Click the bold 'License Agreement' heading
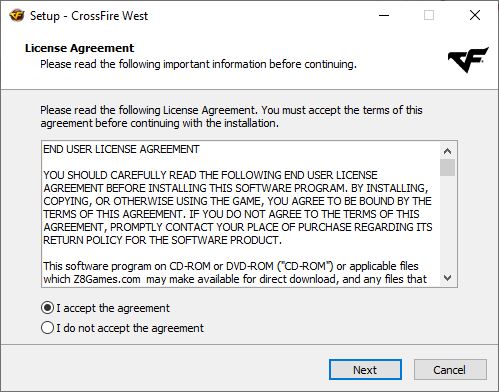This screenshot has width=499, height=392. tap(79, 48)
